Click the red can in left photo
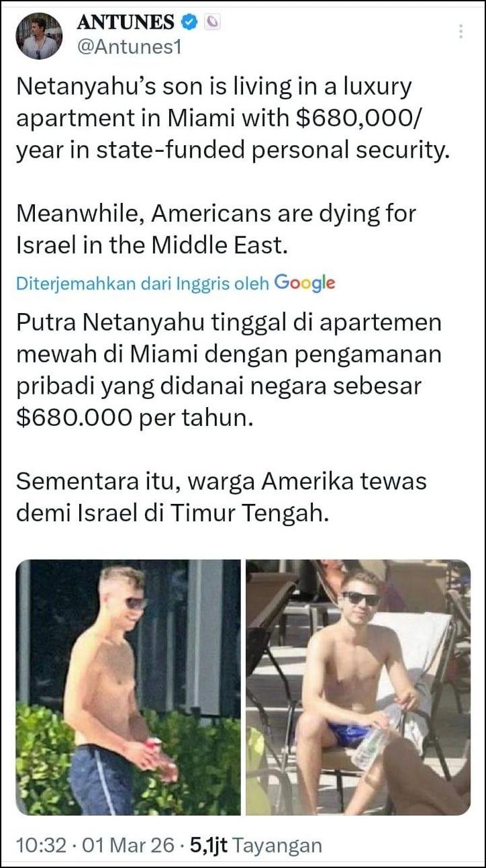Screen dimensions: 486x868 coord(154,748)
